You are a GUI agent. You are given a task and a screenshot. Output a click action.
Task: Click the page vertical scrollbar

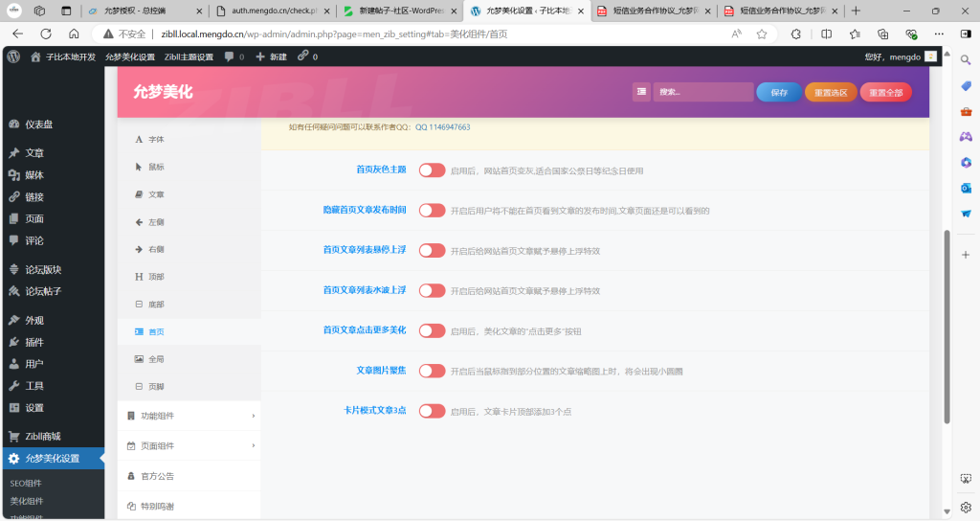(947, 326)
